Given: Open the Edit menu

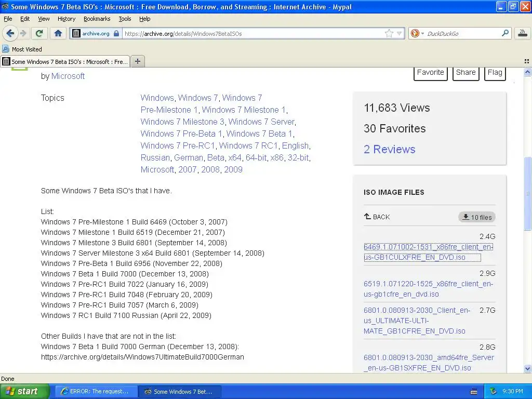Looking at the screenshot, I should [25, 19].
